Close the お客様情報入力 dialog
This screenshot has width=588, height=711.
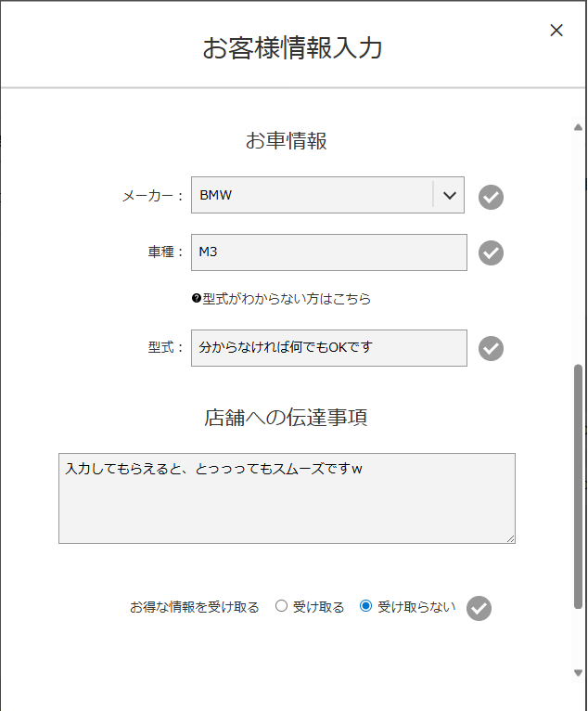(556, 30)
